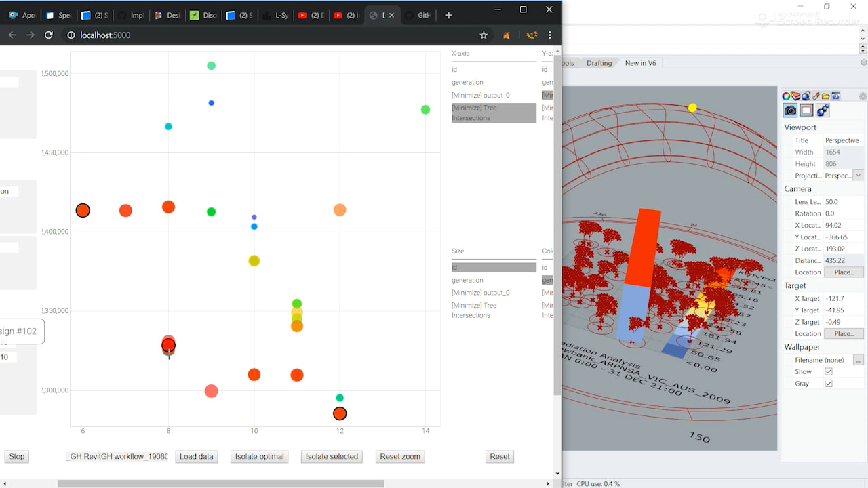Viewport: 868px width, 488px height.
Task: Switch to the Disc browser tab
Action: coord(202,15)
